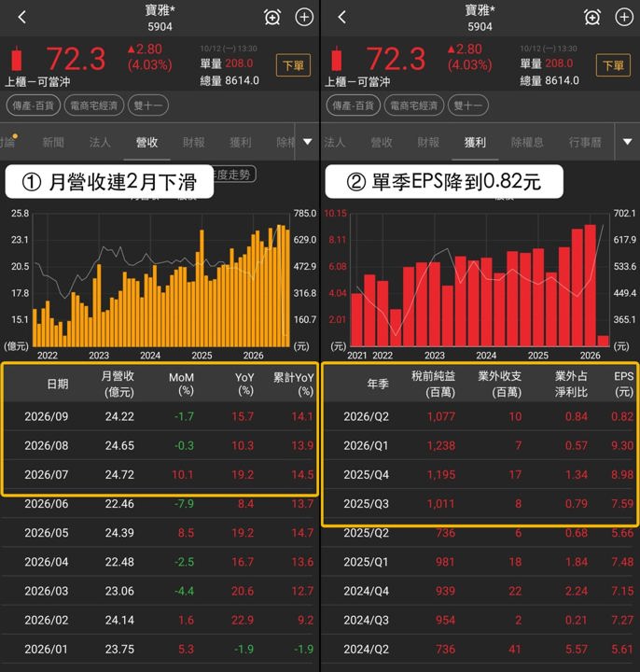Tap the EPS(元) column header
This screenshot has height=672, width=640.
tap(623, 384)
